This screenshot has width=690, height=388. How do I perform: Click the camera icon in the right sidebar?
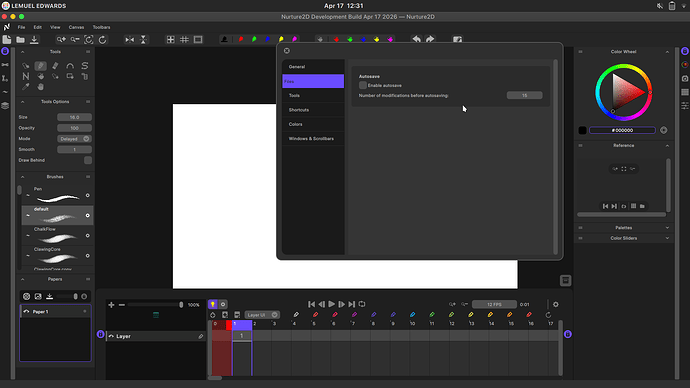[685, 78]
